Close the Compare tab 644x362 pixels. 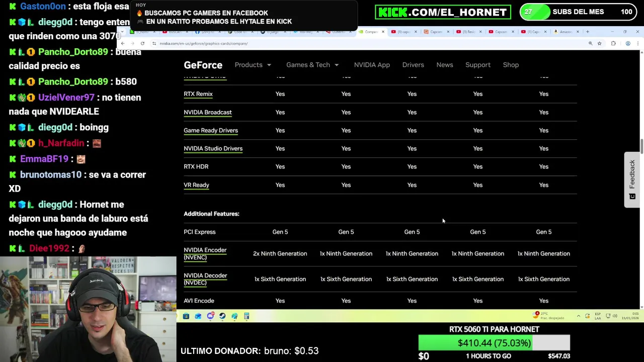383,32
